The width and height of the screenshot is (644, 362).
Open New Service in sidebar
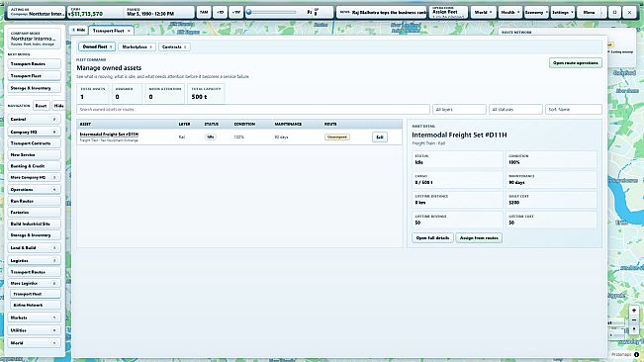coord(34,154)
